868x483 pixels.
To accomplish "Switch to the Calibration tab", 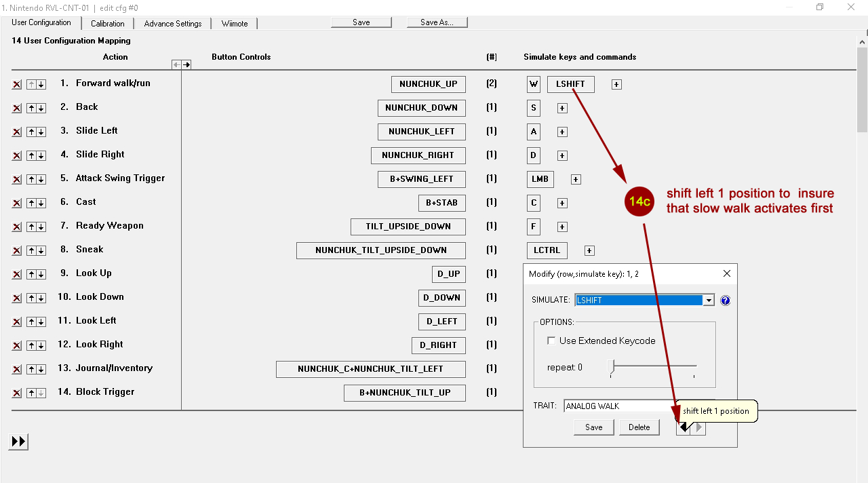I will (x=107, y=23).
